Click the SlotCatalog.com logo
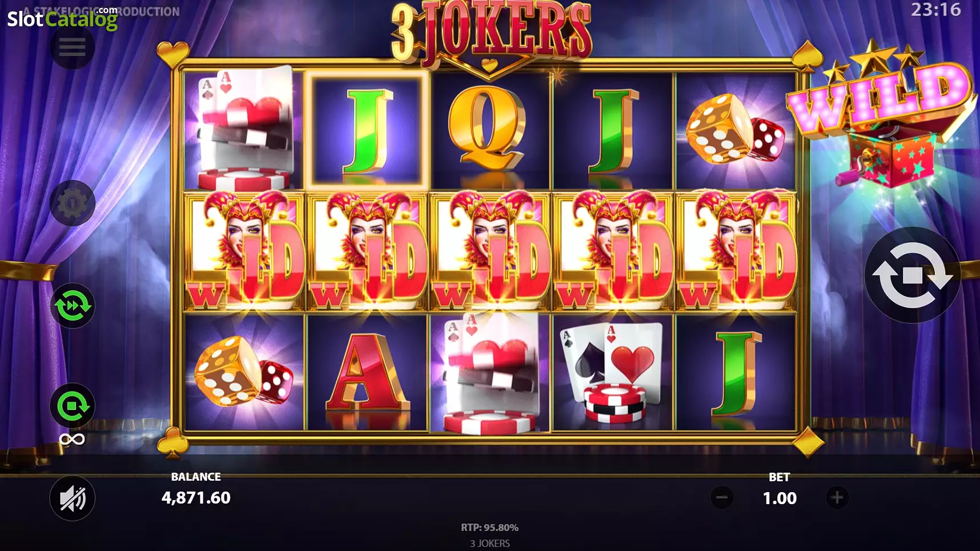The height and width of the screenshot is (551, 980). coord(62,18)
